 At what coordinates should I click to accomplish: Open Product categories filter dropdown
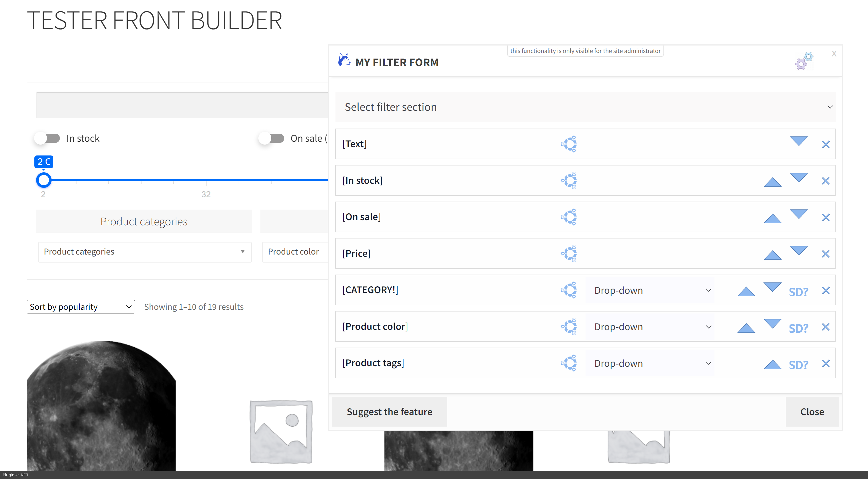(145, 252)
